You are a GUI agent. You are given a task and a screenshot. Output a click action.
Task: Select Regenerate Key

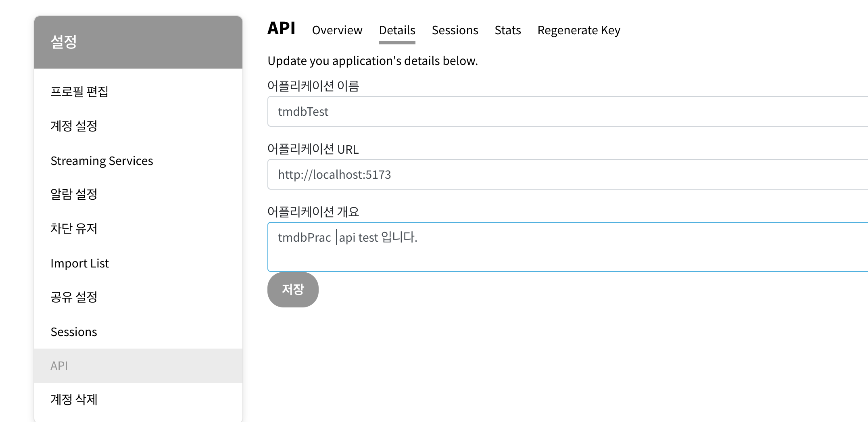pyautogui.click(x=578, y=30)
